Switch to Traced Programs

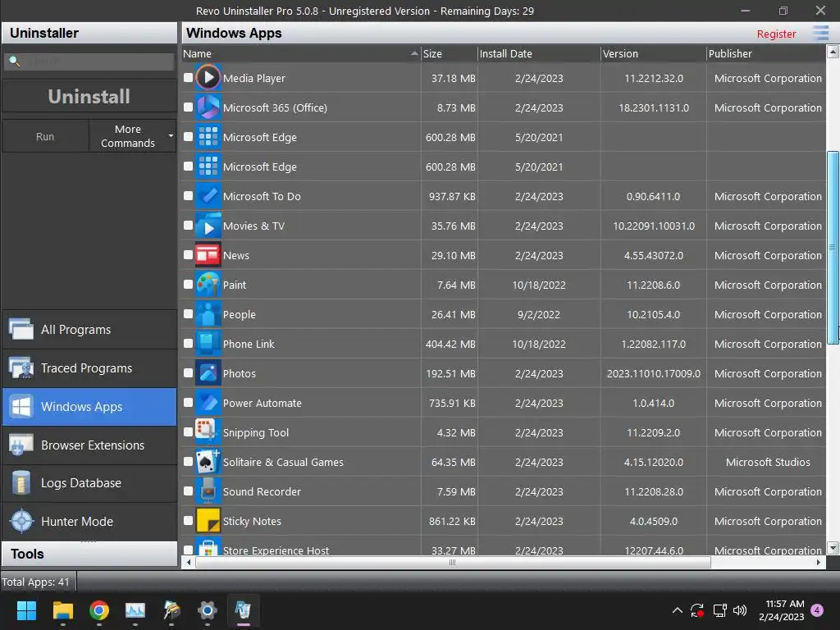(89, 368)
